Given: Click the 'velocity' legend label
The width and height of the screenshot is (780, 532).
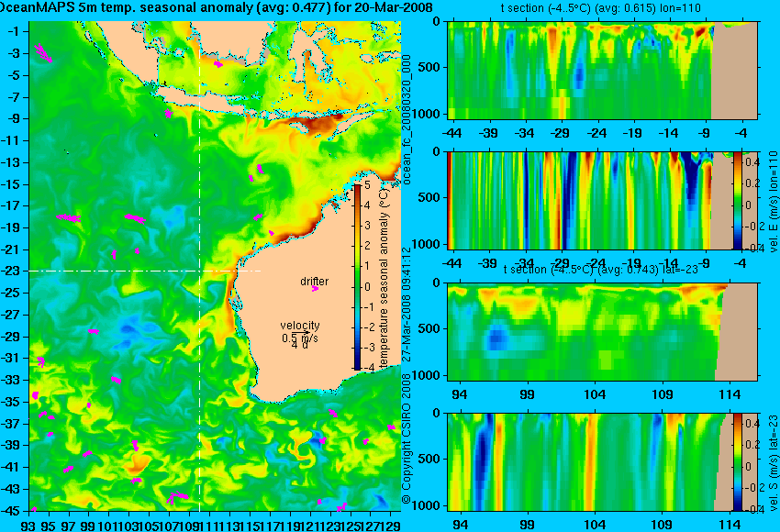Looking at the screenshot, I should [300, 326].
